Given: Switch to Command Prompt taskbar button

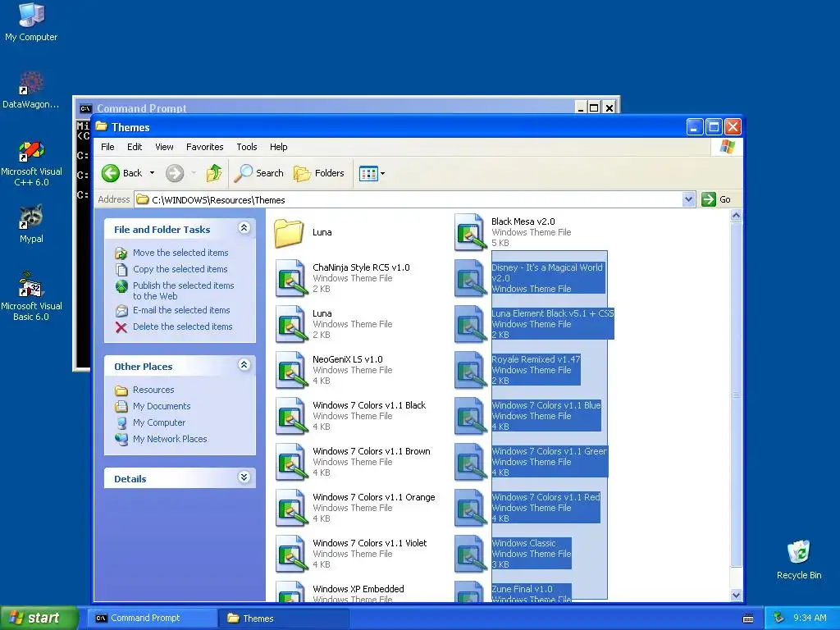Looking at the screenshot, I should point(152,619).
